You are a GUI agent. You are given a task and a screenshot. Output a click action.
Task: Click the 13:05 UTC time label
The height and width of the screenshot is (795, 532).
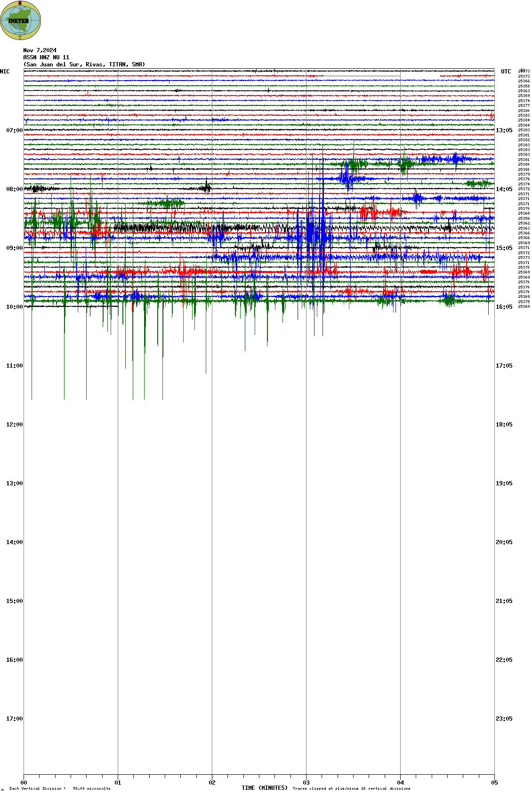tap(504, 130)
